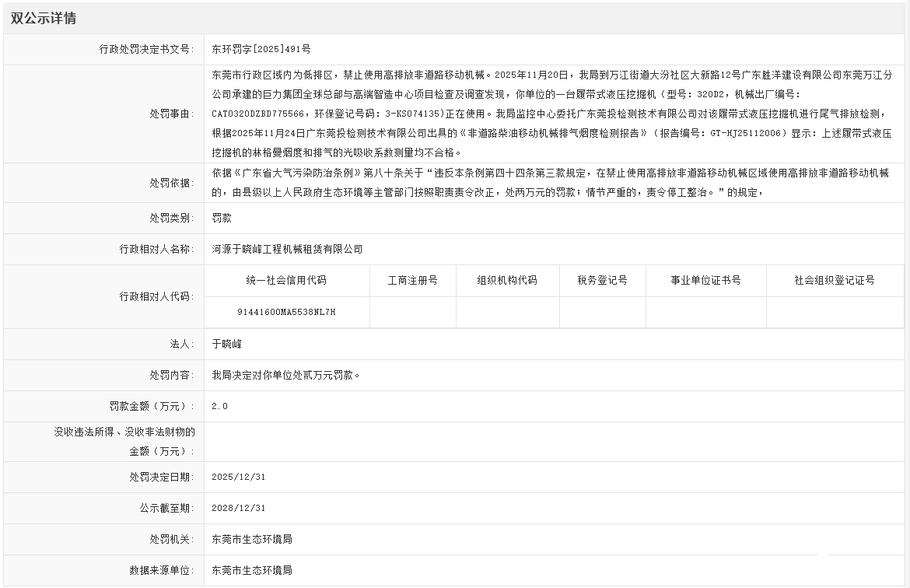The width and height of the screenshot is (910, 588).
Task: Click the 工商注册号 column header
Action: (412, 280)
